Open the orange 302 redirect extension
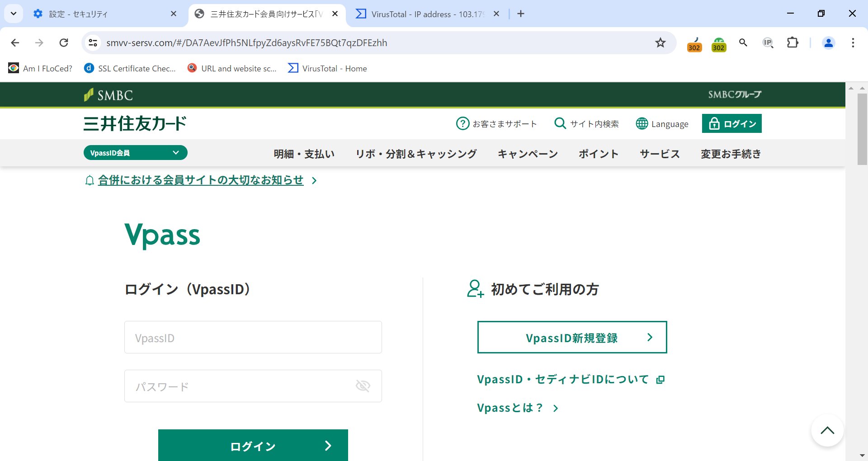Viewport: 868px width, 461px height. (x=694, y=44)
